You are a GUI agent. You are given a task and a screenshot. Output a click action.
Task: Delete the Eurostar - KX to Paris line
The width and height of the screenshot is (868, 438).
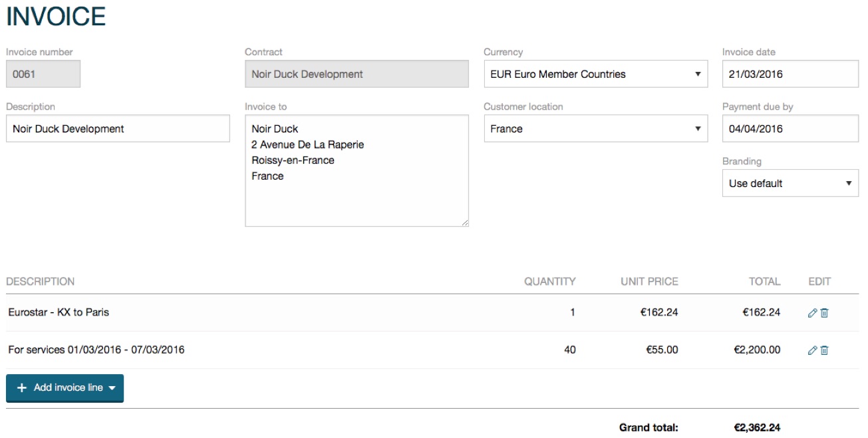click(x=825, y=313)
